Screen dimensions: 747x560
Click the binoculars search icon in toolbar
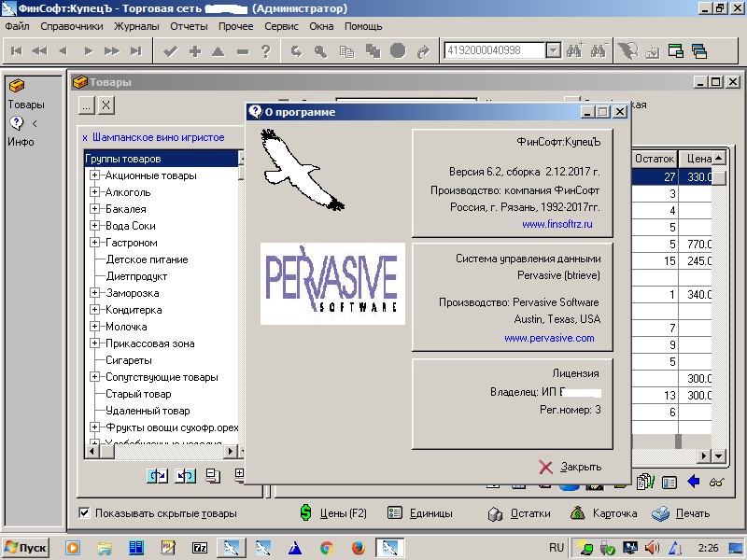coord(574,51)
